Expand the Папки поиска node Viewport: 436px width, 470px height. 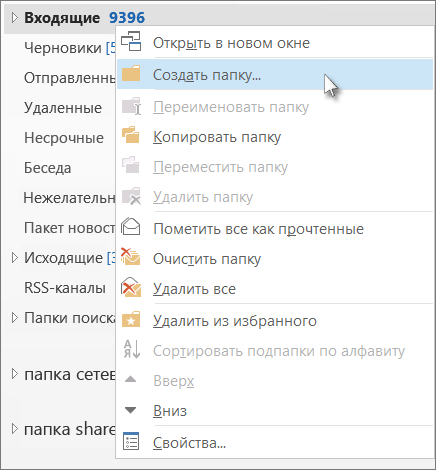tap(14, 318)
